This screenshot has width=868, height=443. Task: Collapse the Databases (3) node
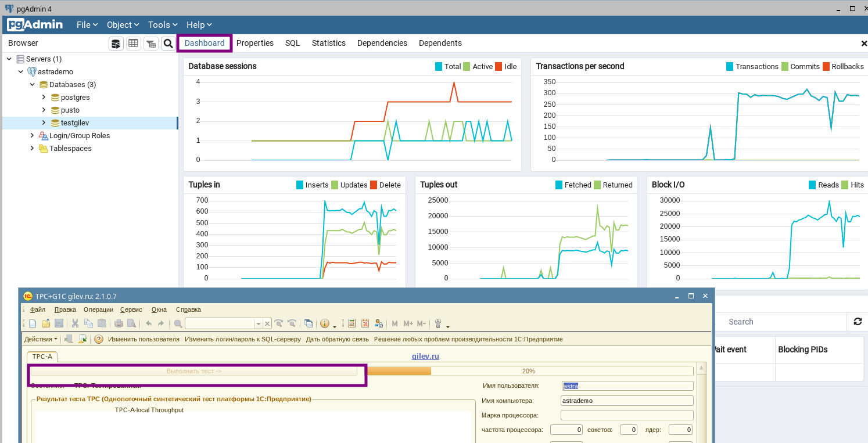[x=33, y=85]
